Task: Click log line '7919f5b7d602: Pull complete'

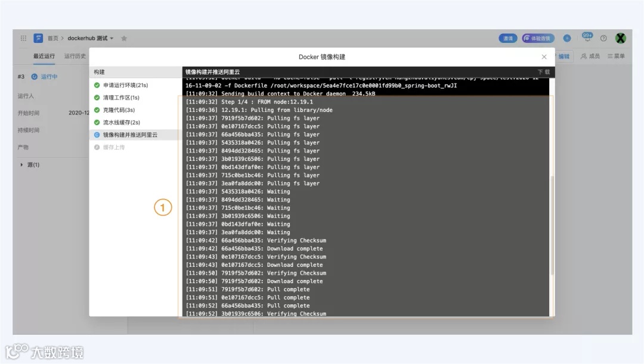Action: [247, 290]
